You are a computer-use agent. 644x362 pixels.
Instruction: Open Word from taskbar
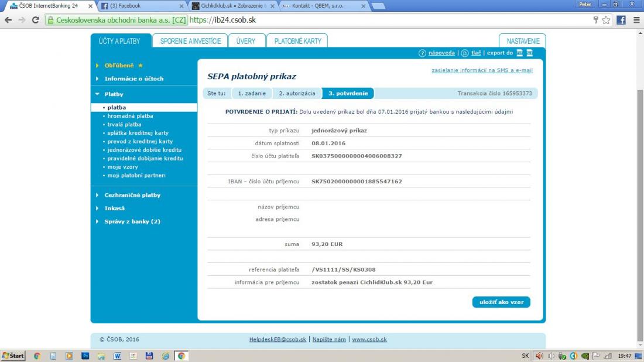point(117,356)
